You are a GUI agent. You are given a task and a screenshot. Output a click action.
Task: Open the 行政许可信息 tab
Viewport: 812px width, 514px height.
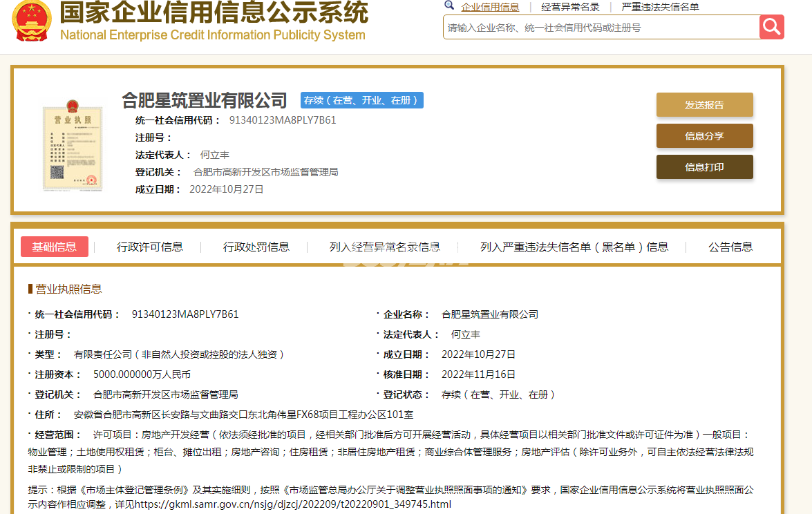(150, 247)
